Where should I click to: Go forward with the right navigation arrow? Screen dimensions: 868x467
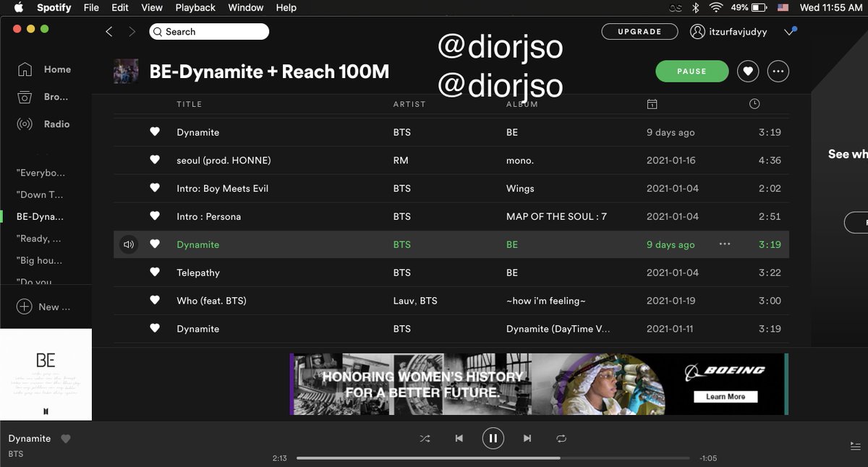click(x=132, y=32)
